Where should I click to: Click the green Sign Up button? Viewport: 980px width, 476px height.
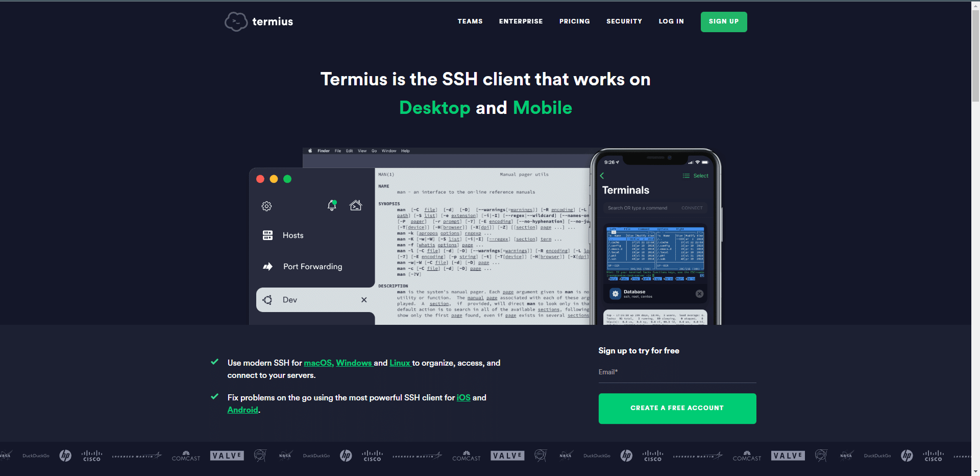pos(724,22)
